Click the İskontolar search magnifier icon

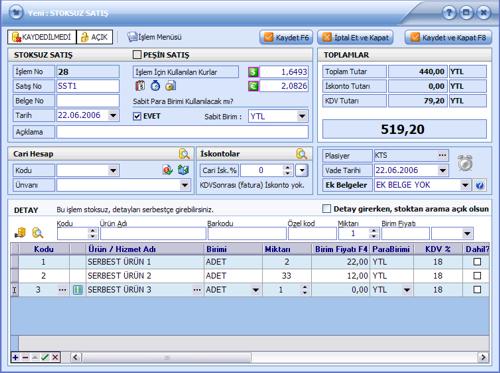click(x=301, y=154)
